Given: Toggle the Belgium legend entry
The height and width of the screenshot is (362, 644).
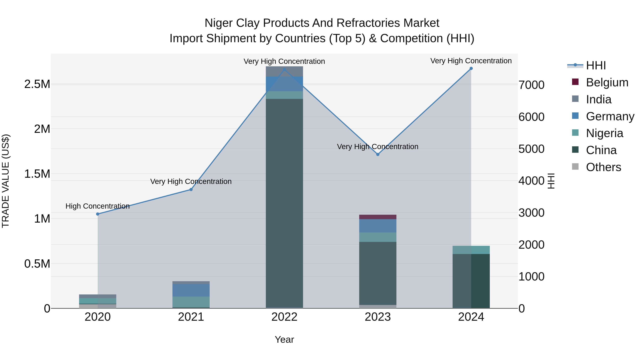Looking at the screenshot, I should click(x=600, y=82).
